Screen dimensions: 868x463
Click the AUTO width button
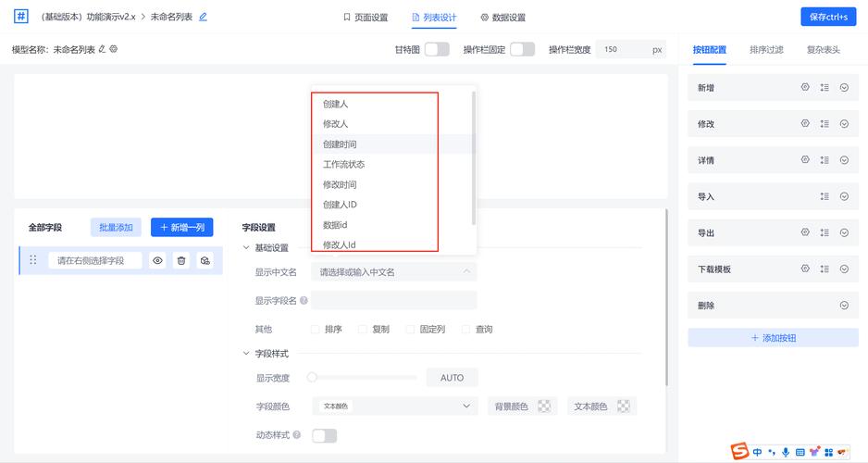[x=452, y=378]
